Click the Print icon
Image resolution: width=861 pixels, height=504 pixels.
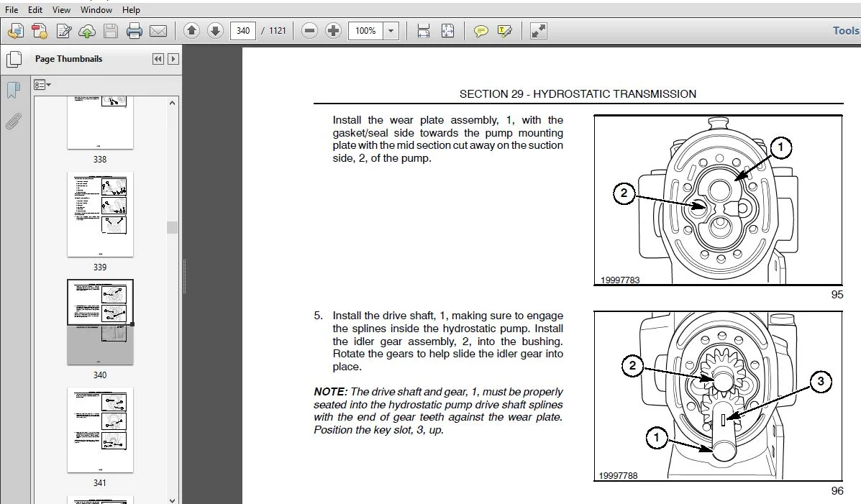(134, 31)
